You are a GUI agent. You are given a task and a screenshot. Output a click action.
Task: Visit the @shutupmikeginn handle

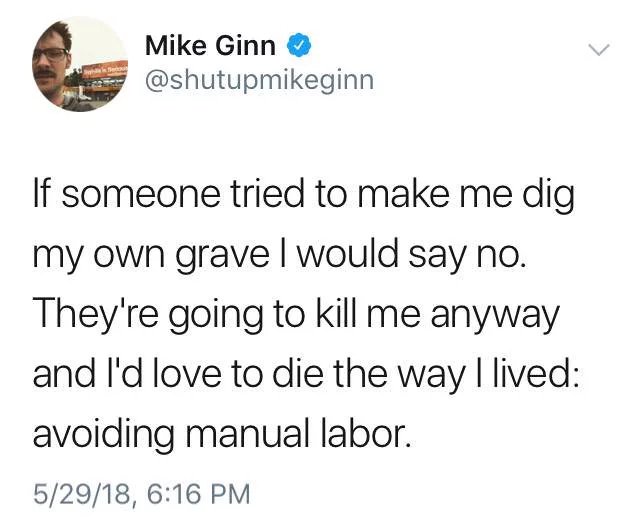[259, 81]
